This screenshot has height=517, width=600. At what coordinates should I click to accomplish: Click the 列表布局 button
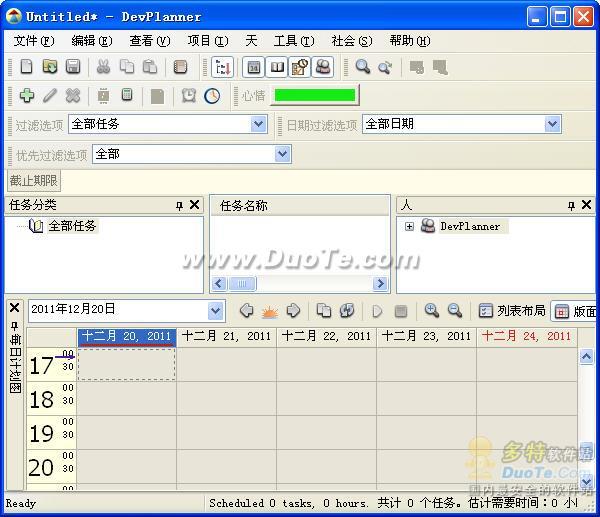pyautogui.click(x=512, y=311)
